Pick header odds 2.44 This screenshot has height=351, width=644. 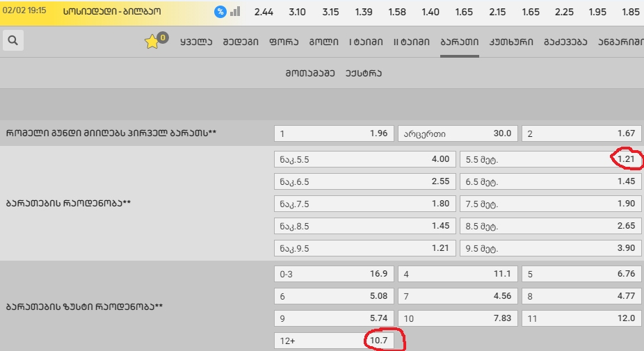pos(264,12)
